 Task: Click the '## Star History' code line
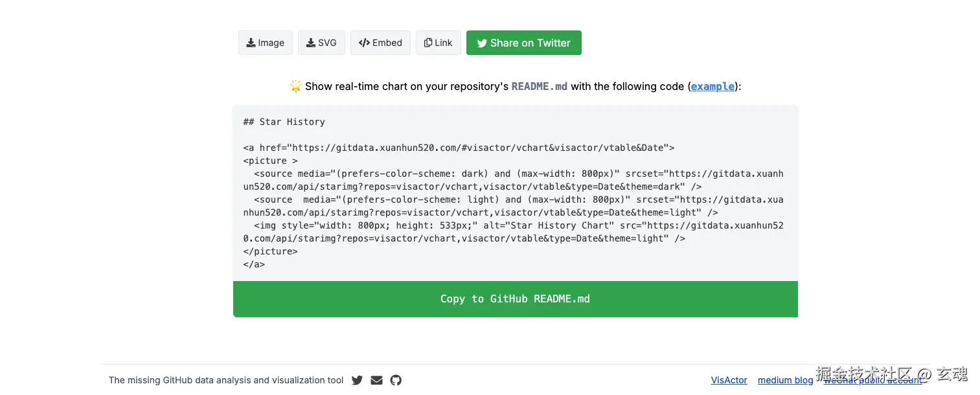[284, 122]
